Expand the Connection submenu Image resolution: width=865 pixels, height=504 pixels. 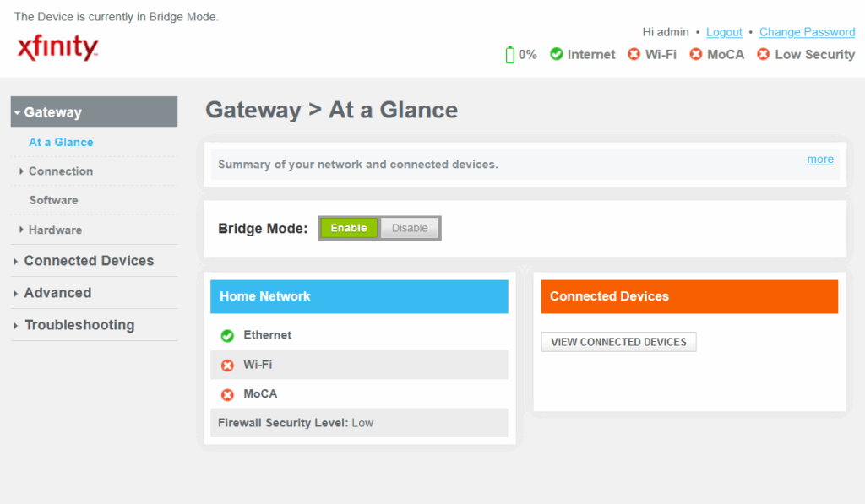[x=61, y=171]
